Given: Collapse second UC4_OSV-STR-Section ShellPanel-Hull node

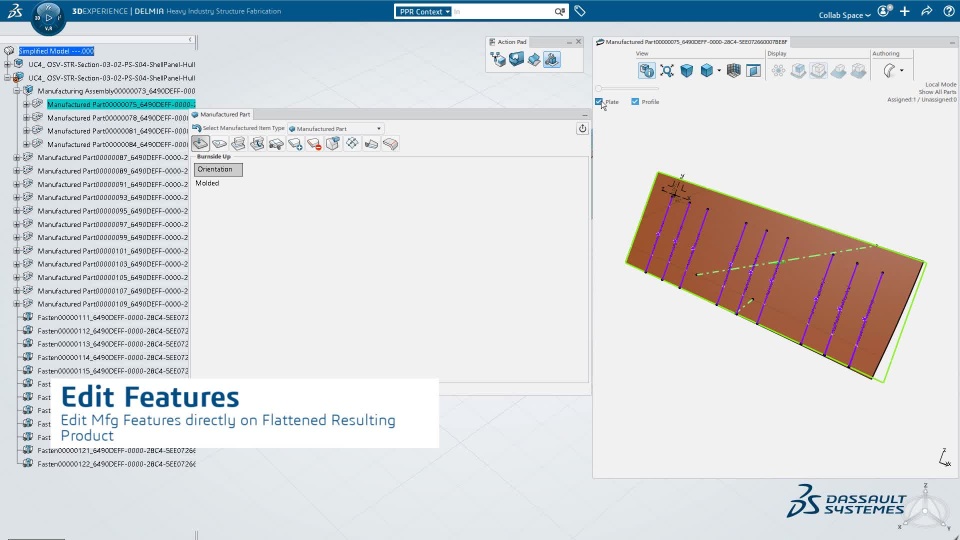Looking at the screenshot, I should [x=7, y=78].
